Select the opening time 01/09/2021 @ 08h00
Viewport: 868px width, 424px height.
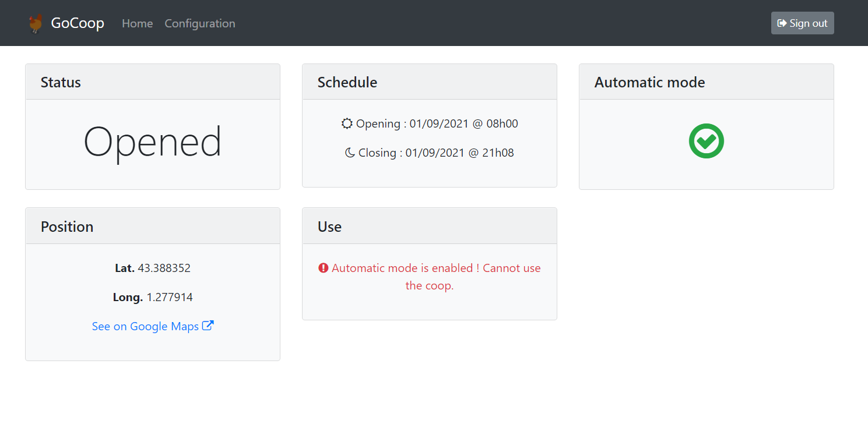pyautogui.click(x=464, y=123)
